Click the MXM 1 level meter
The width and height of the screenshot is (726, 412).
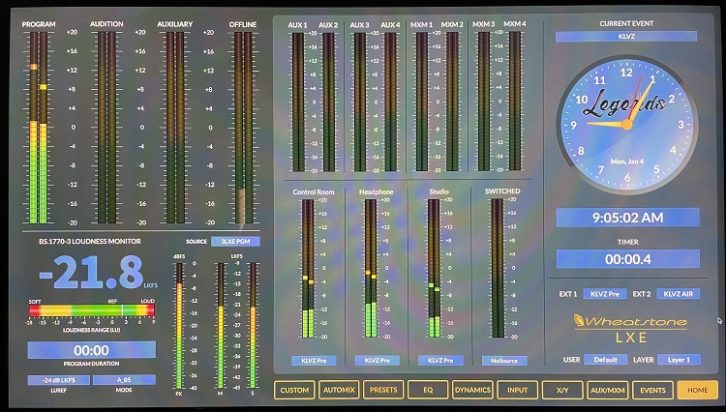(422, 101)
